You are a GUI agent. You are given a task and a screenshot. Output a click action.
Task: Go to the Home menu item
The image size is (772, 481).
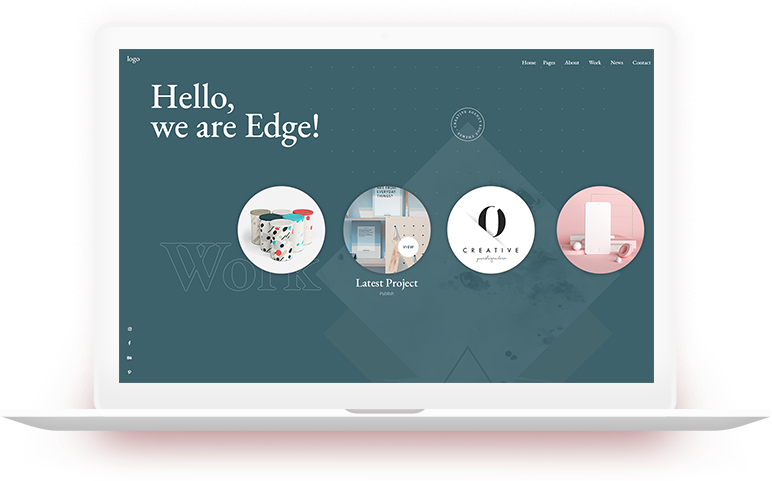529,63
